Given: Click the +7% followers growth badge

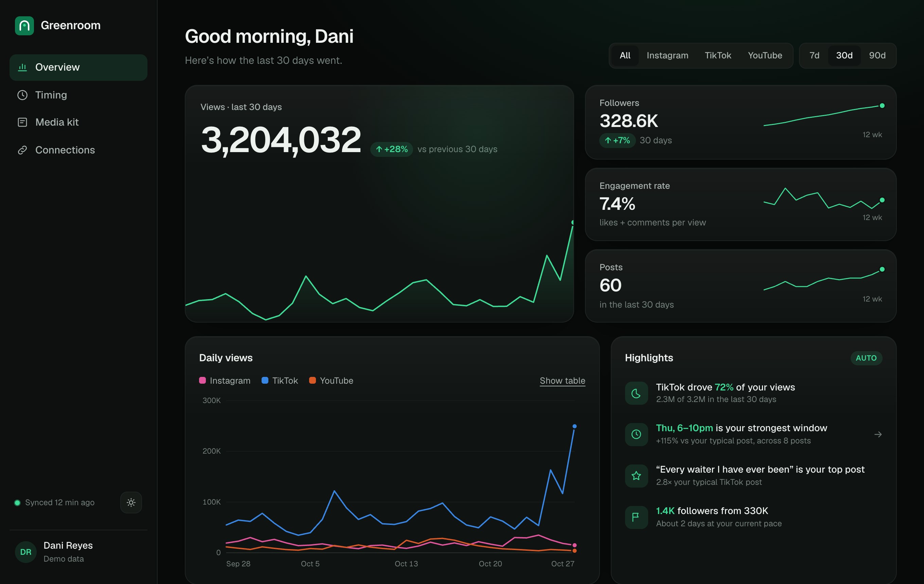Looking at the screenshot, I should tap(617, 140).
